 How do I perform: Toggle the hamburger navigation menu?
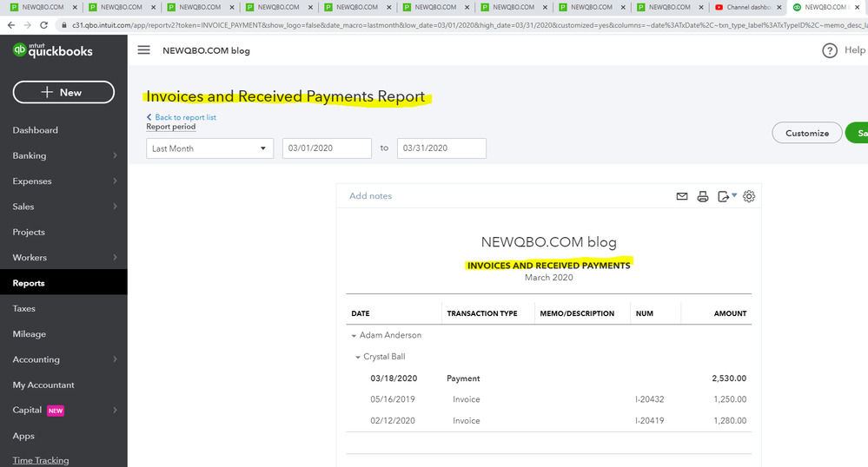(144, 49)
